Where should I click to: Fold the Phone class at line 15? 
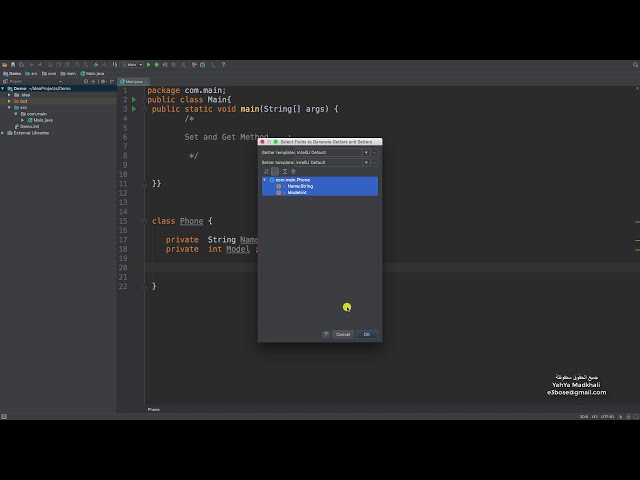pos(144,221)
